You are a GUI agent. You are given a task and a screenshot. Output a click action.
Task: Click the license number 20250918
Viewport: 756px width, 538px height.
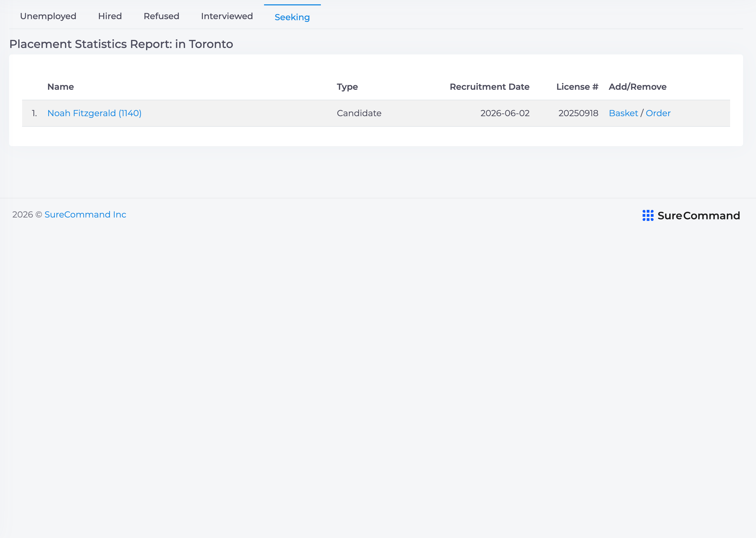click(578, 113)
